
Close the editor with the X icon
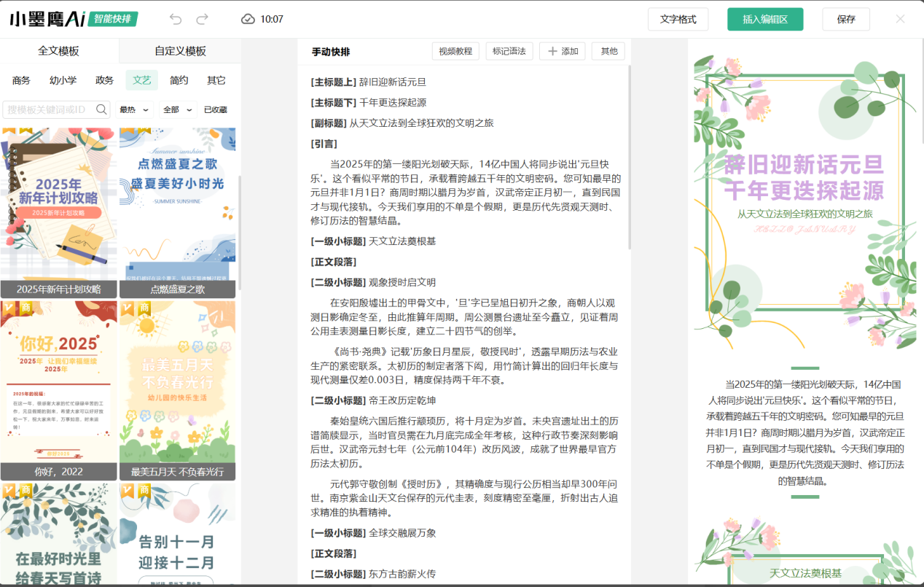[900, 19]
